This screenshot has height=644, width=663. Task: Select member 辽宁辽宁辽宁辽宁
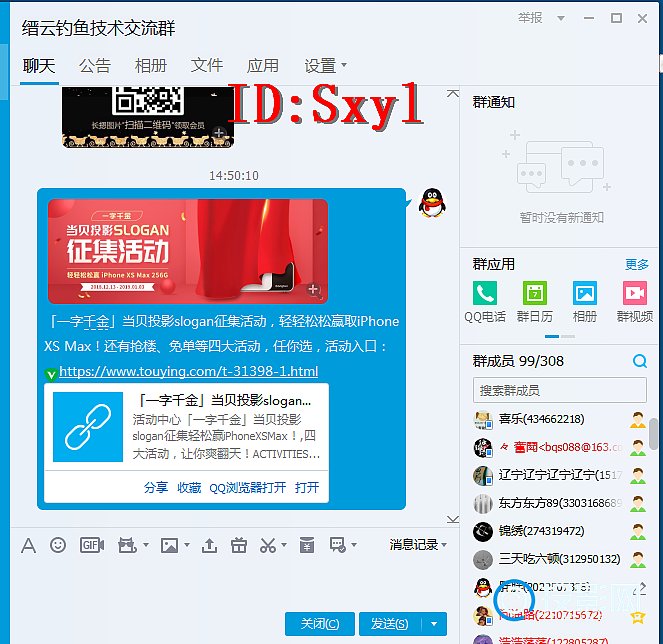(559, 475)
